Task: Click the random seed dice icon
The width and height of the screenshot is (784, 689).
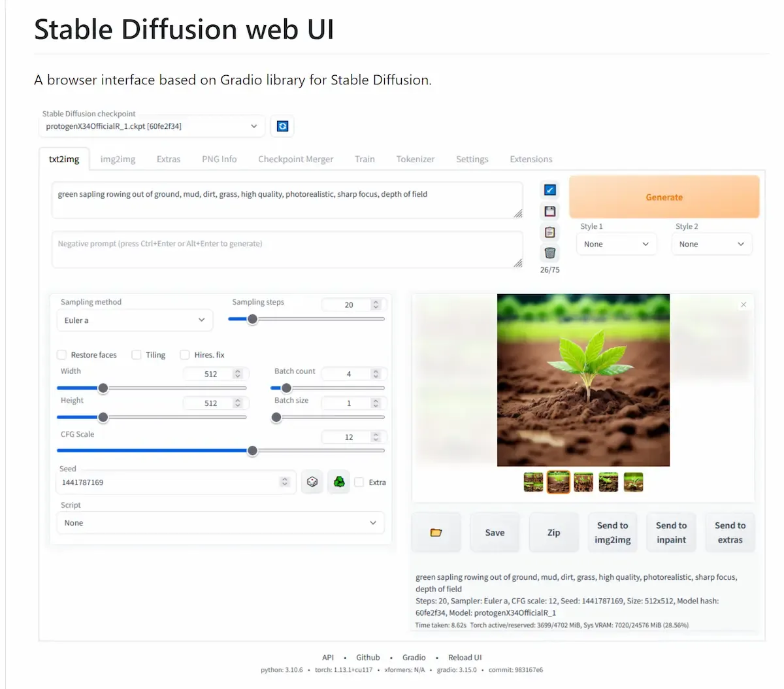Action: click(312, 481)
